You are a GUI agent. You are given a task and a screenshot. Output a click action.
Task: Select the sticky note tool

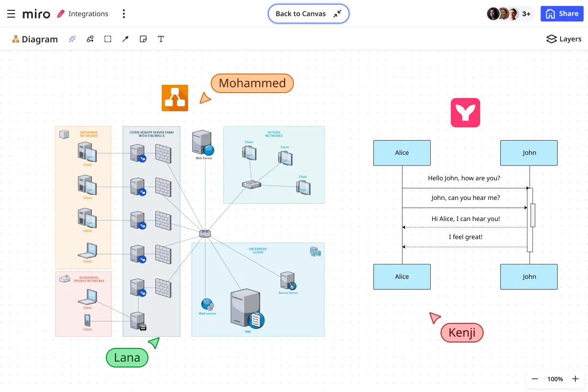(x=143, y=39)
